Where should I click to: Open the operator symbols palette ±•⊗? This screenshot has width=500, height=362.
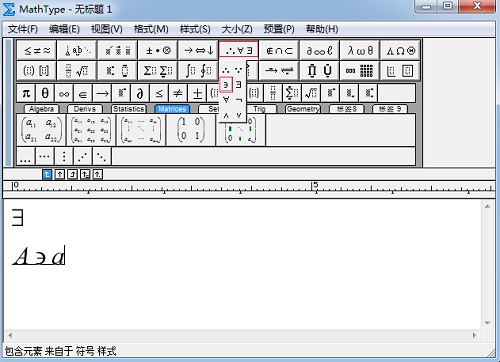coord(158,50)
